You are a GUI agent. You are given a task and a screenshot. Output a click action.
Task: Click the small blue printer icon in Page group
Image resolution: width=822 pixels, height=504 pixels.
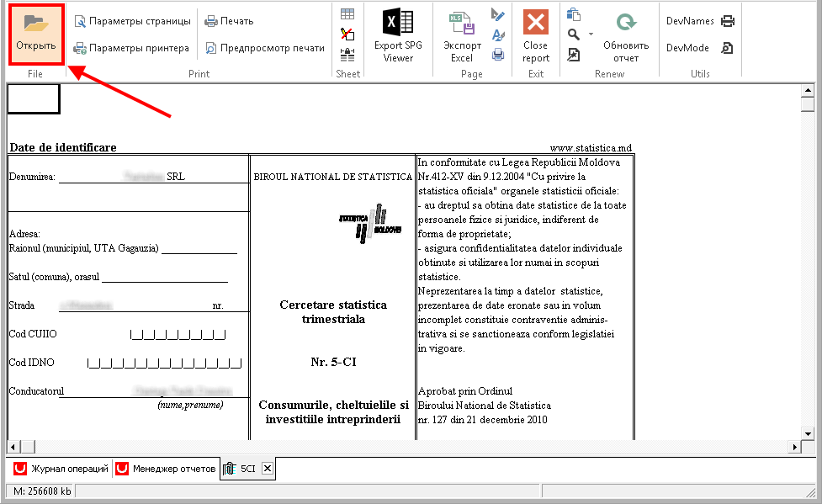tap(498, 55)
